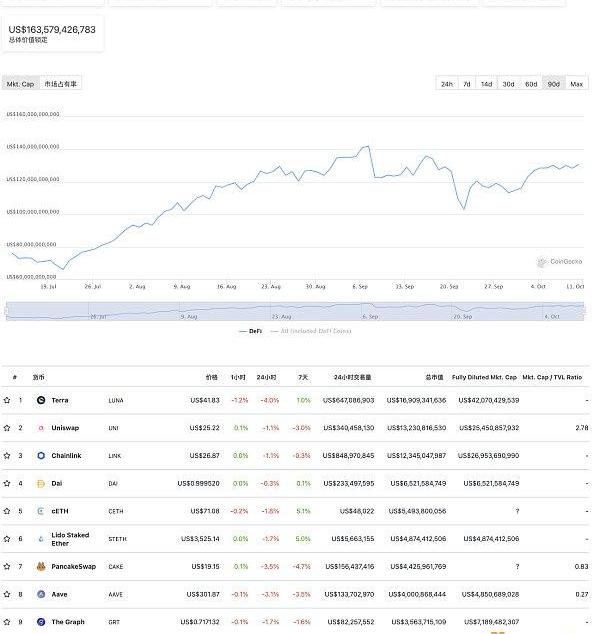Star Dai as a favorite
This screenshot has width=600, height=634.
pos(7,483)
